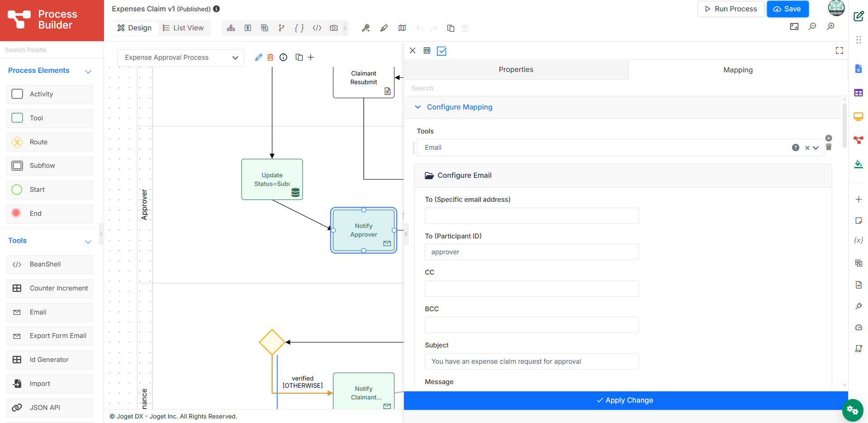
Task: Toggle fullscreen for the properties panel
Action: point(840,51)
